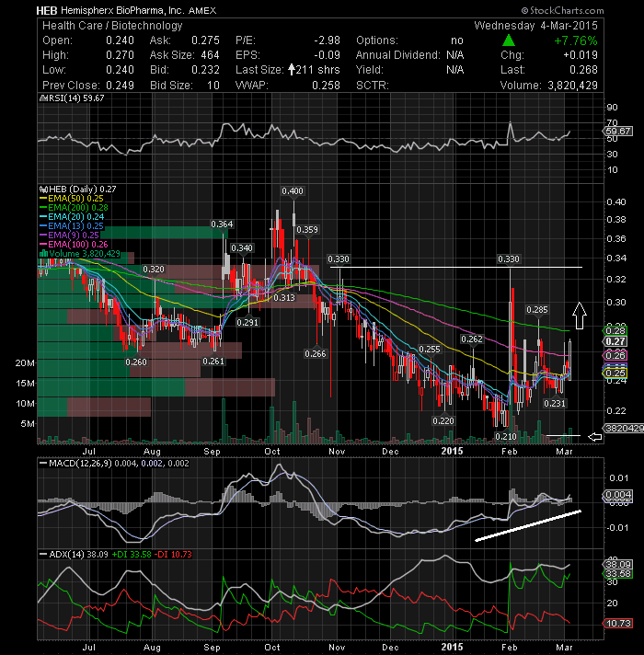This screenshot has width=644, height=655.
Task: Click the Last Size up-arrow icon
Action: (x=291, y=70)
